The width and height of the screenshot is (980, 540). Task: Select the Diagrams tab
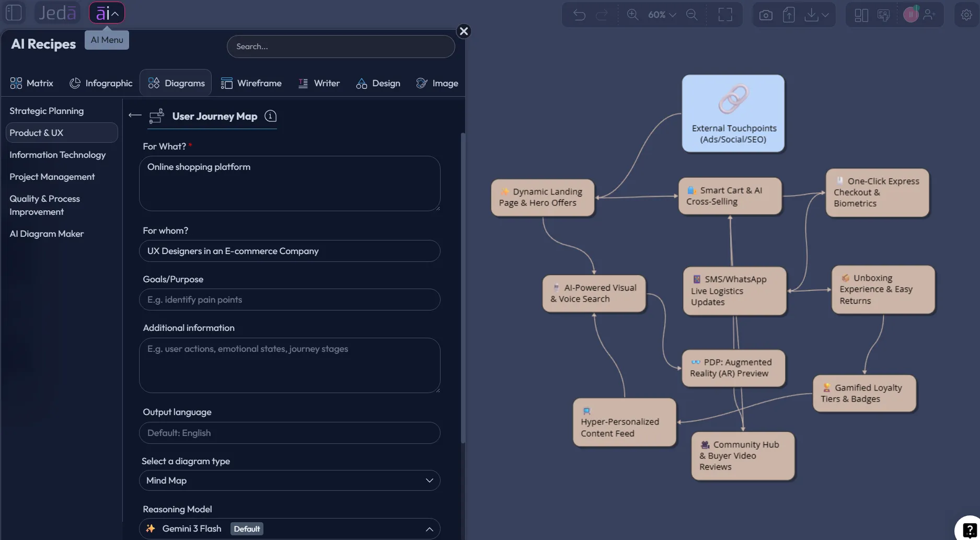point(176,83)
